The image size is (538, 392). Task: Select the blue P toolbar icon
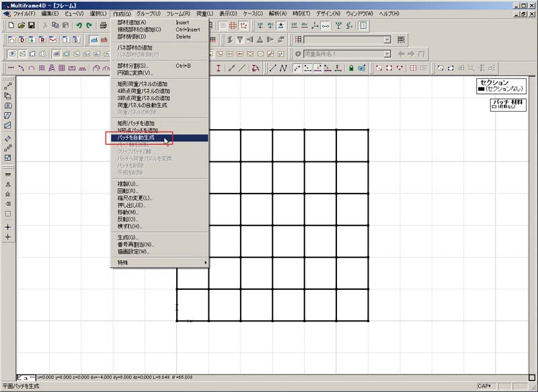coord(12,54)
